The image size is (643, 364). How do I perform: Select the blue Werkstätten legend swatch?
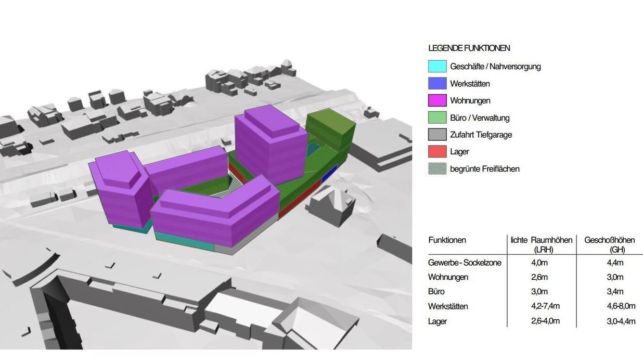pyautogui.click(x=437, y=83)
